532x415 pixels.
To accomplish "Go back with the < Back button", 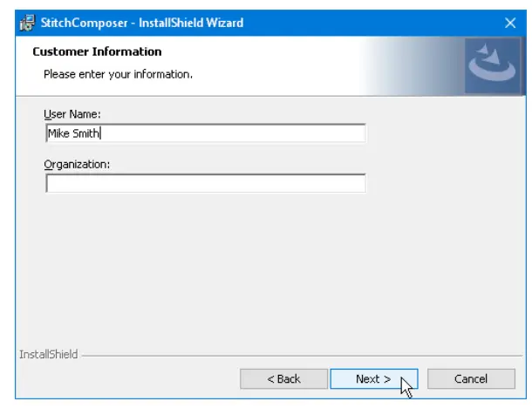I will 283,378.
